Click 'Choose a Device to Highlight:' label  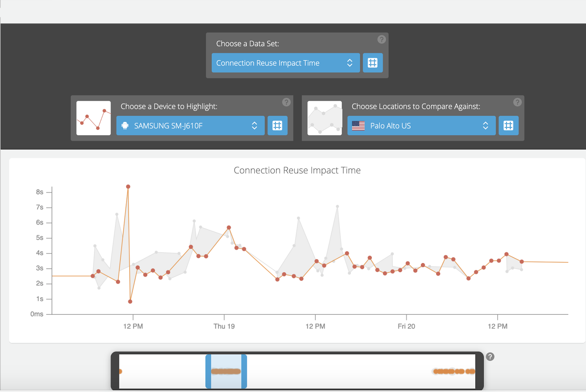click(x=169, y=106)
